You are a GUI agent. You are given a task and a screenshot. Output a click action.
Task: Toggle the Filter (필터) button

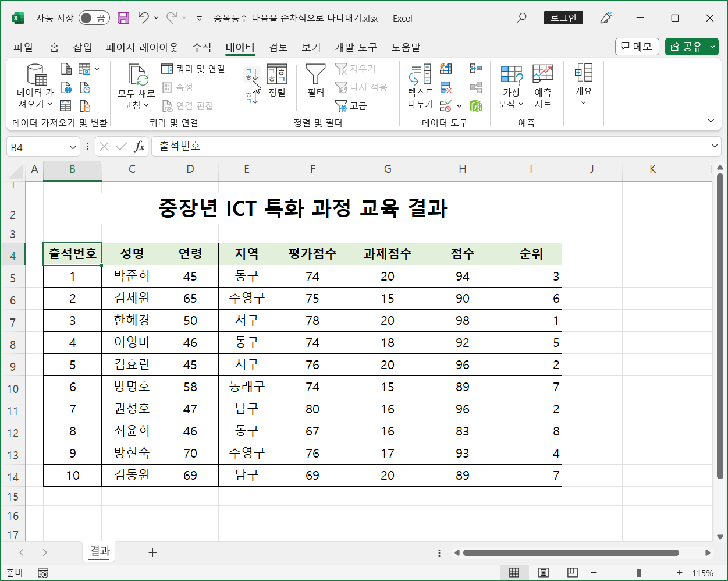point(316,80)
